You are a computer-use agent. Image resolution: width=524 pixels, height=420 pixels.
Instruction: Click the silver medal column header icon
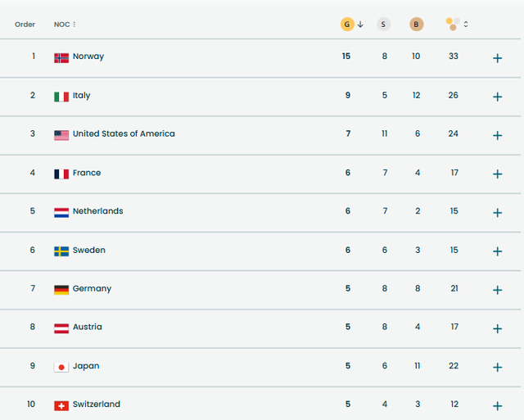[383, 25]
